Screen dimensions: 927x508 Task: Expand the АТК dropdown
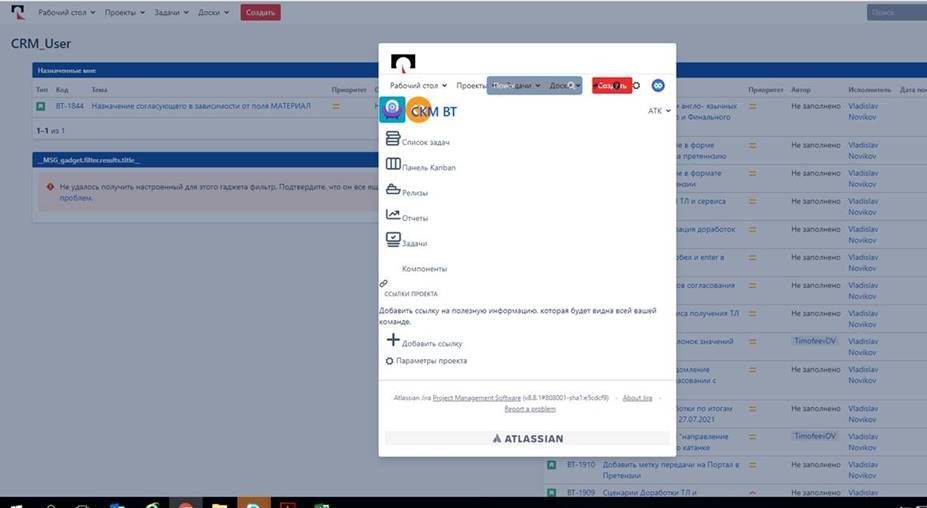click(x=659, y=111)
